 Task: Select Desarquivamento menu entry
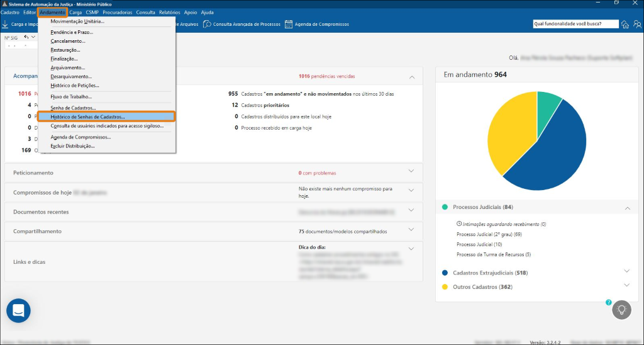tap(107, 76)
